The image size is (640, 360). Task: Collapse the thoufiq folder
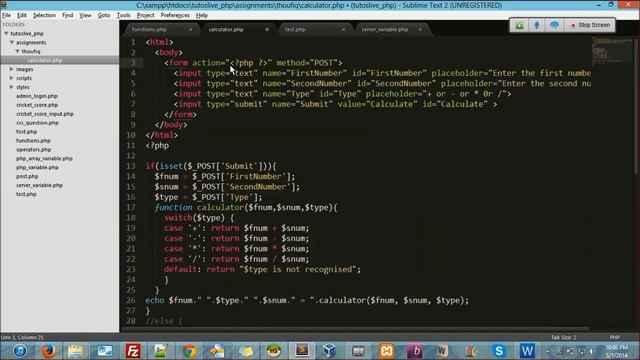(x=18, y=51)
